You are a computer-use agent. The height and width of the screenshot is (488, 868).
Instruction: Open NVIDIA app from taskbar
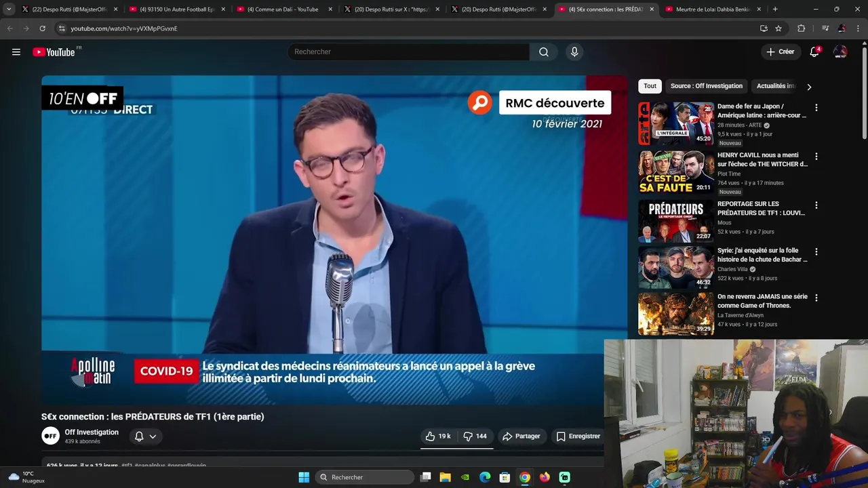tap(465, 477)
